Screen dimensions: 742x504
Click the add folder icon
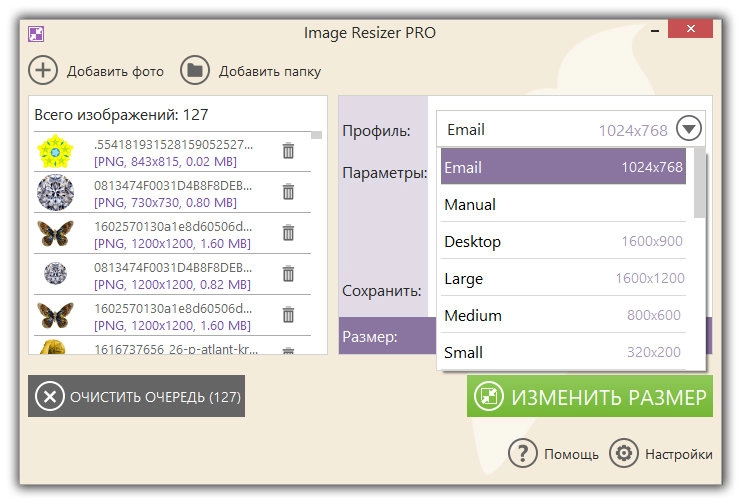point(195,70)
